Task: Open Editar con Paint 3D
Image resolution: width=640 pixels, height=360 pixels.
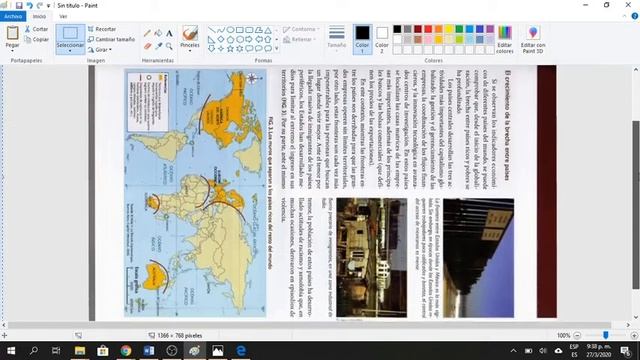Action: (533, 39)
